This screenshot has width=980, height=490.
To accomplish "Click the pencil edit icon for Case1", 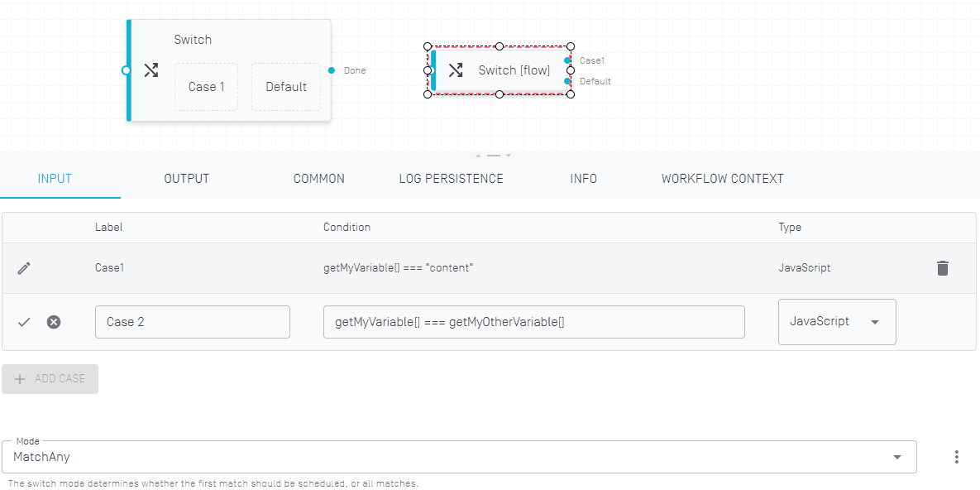I will click(25, 268).
